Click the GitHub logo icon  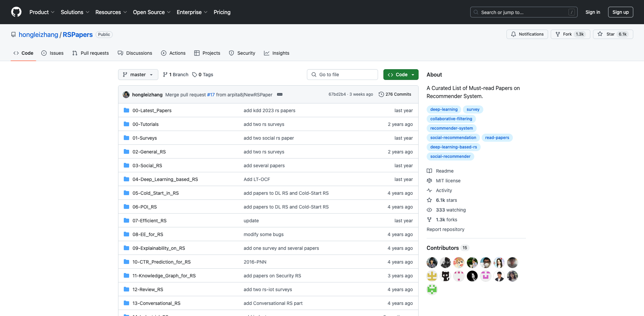[x=16, y=12]
